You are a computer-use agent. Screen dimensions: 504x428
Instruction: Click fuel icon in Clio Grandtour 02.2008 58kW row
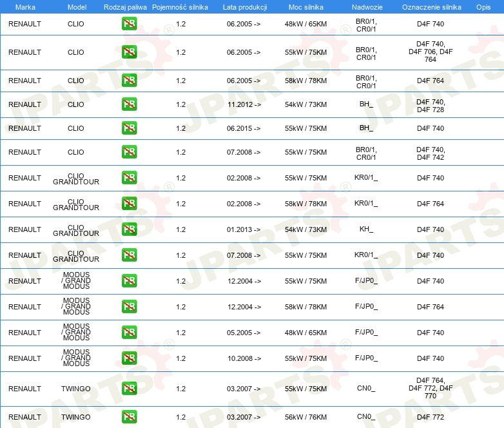(x=129, y=203)
